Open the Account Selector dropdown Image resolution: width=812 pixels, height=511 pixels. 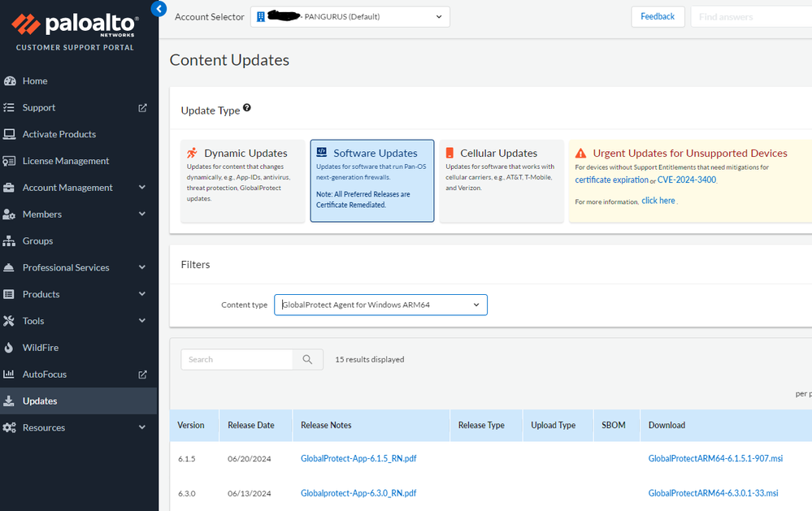coord(350,16)
